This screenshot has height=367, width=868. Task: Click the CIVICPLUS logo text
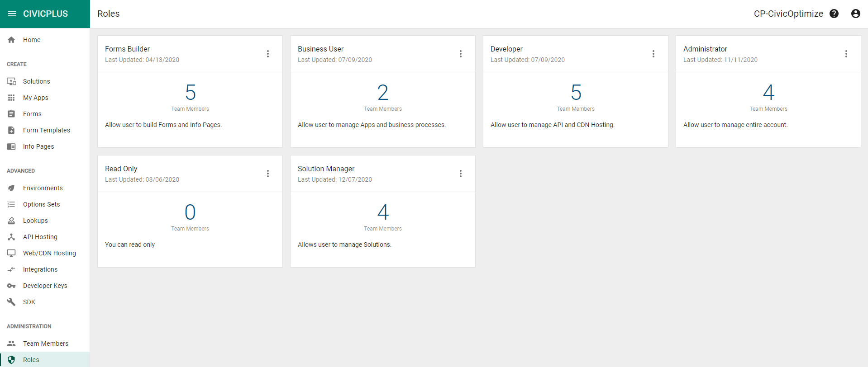pyautogui.click(x=45, y=14)
